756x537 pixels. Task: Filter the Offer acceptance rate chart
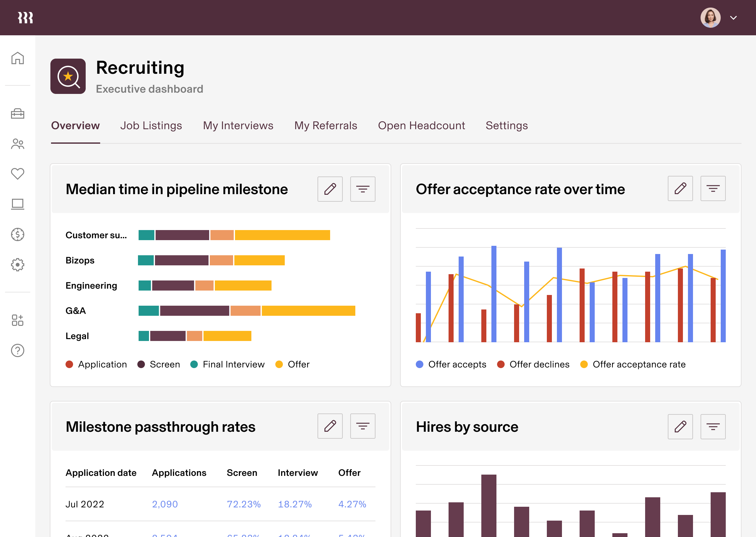pyautogui.click(x=713, y=189)
